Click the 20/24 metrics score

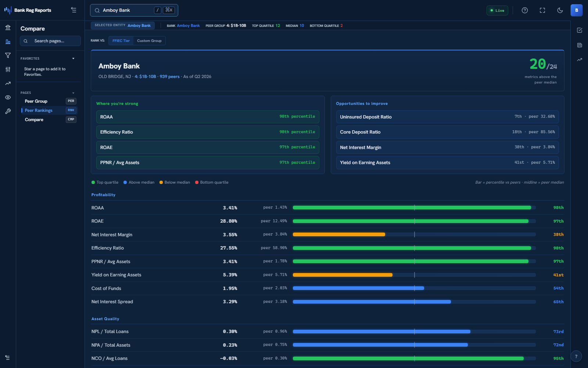coord(543,64)
